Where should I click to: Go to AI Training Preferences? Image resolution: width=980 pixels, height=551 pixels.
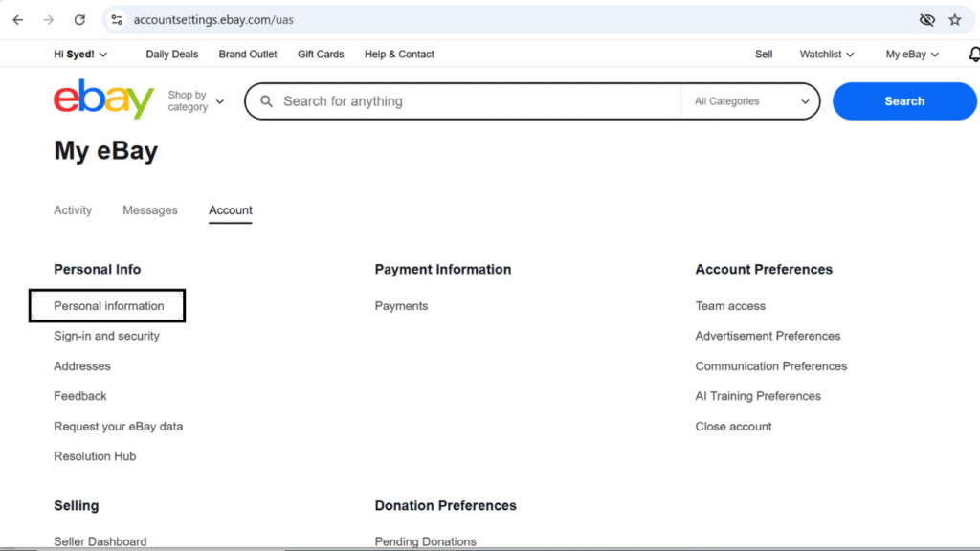758,395
